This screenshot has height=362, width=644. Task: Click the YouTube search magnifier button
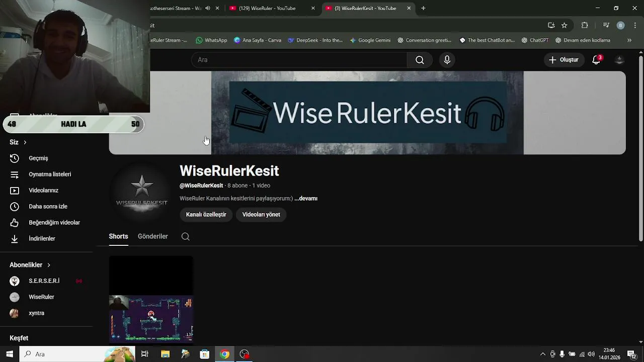click(420, 60)
